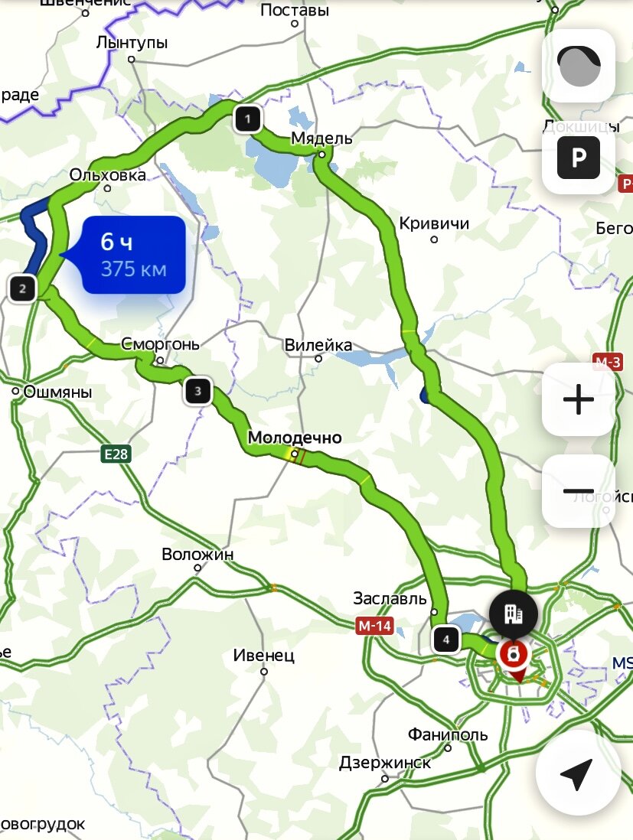This screenshot has width=633, height=840.
Task: Zoom in with the plus button
Action: click(x=579, y=399)
